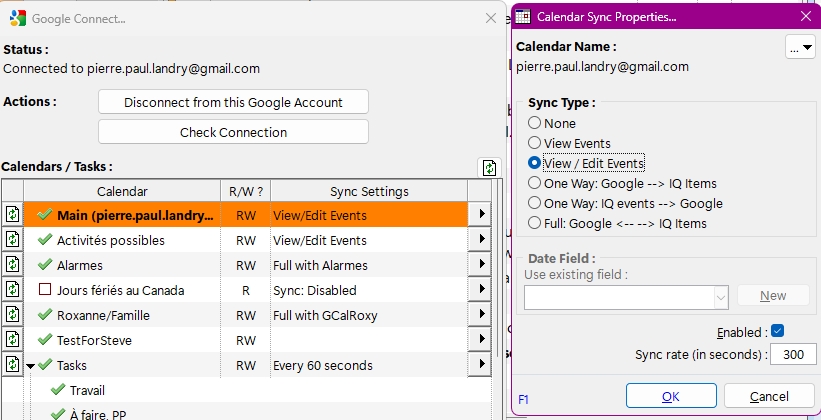This screenshot has height=420, width=821.
Task: Disconnect from this Google Account
Action: pos(233,102)
